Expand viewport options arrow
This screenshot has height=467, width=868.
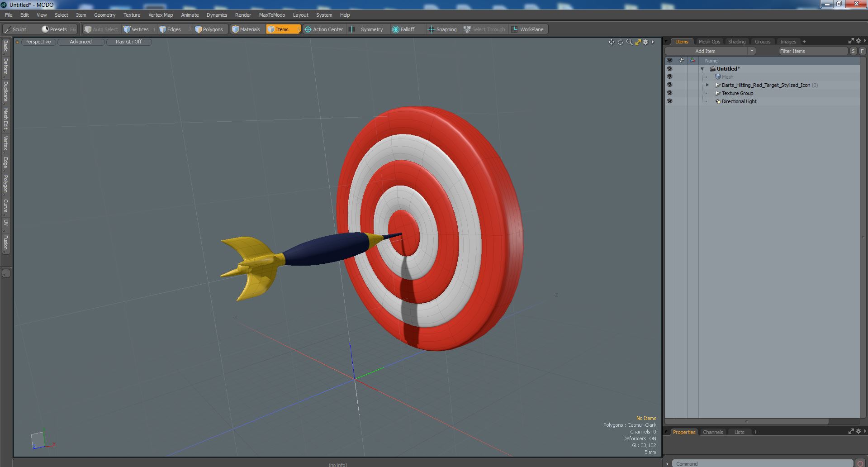(653, 42)
